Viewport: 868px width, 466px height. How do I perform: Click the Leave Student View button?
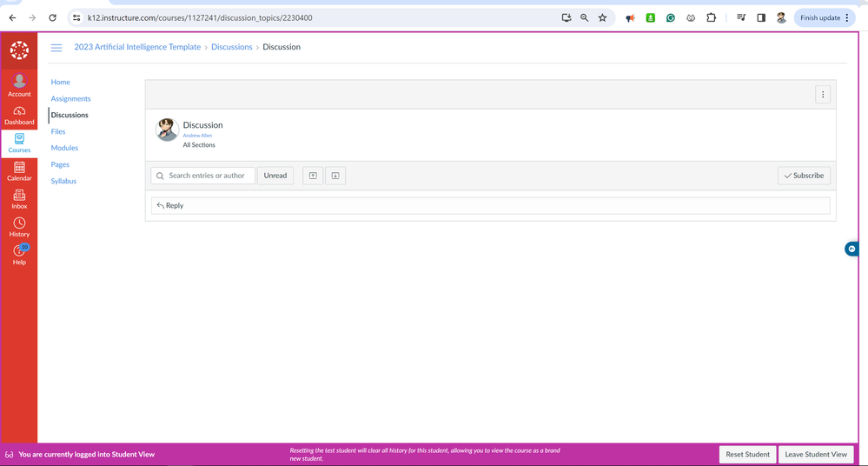(815, 454)
